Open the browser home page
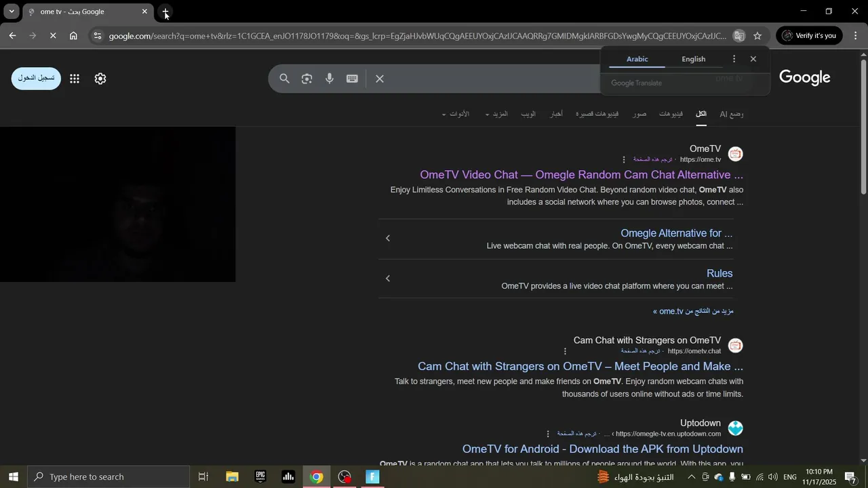This screenshot has width=868, height=488. (73, 36)
